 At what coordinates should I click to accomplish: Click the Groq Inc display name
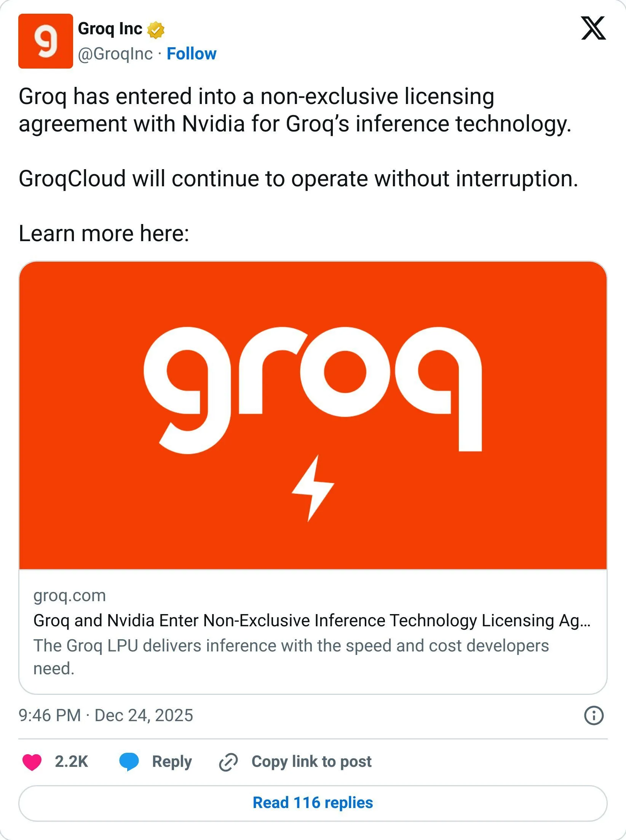[110, 29]
